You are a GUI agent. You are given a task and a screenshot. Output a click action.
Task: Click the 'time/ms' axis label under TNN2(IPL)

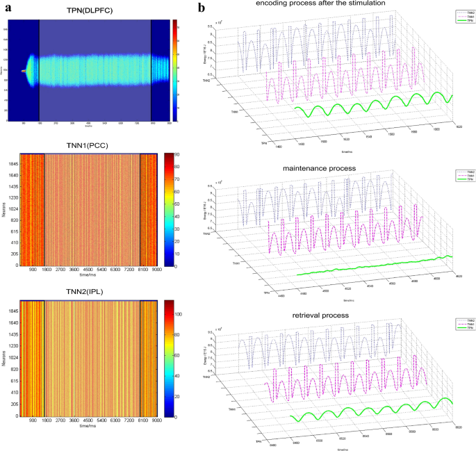[x=88, y=426]
